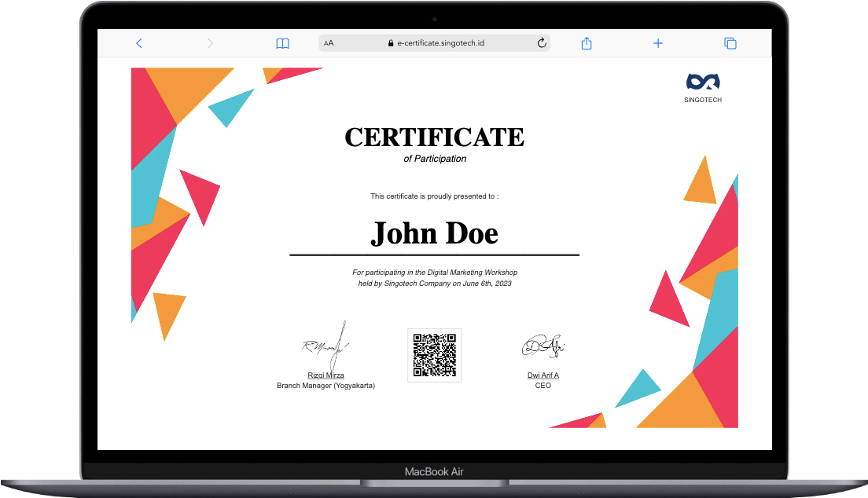Click the CEO's handwritten signature
This screenshot has width=868, height=498.
(543, 345)
